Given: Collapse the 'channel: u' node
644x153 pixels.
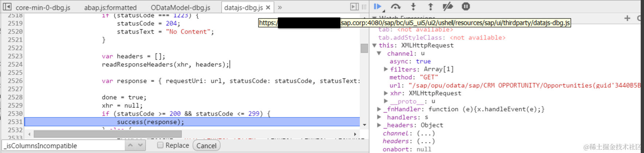Looking at the screenshot, I should pos(379,54).
